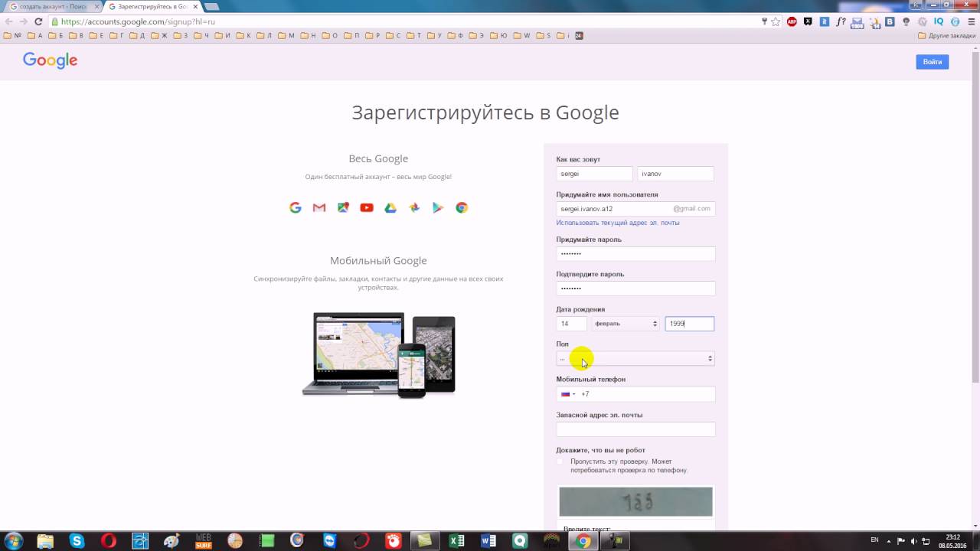Viewport: 980px width, 551px height.
Task: Click the 'Мобильный Google' heading
Action: click(x=378, y=261)
